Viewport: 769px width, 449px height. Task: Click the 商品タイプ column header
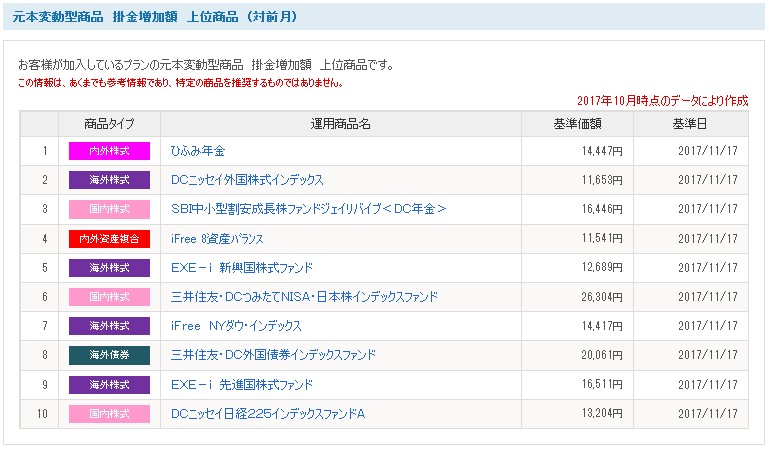point(109,124)
